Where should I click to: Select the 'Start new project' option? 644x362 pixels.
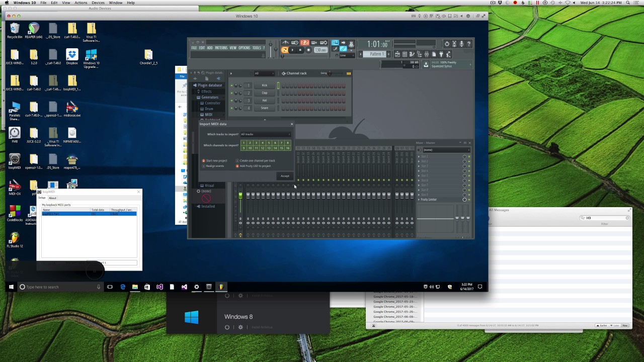(x=215, y=160)
